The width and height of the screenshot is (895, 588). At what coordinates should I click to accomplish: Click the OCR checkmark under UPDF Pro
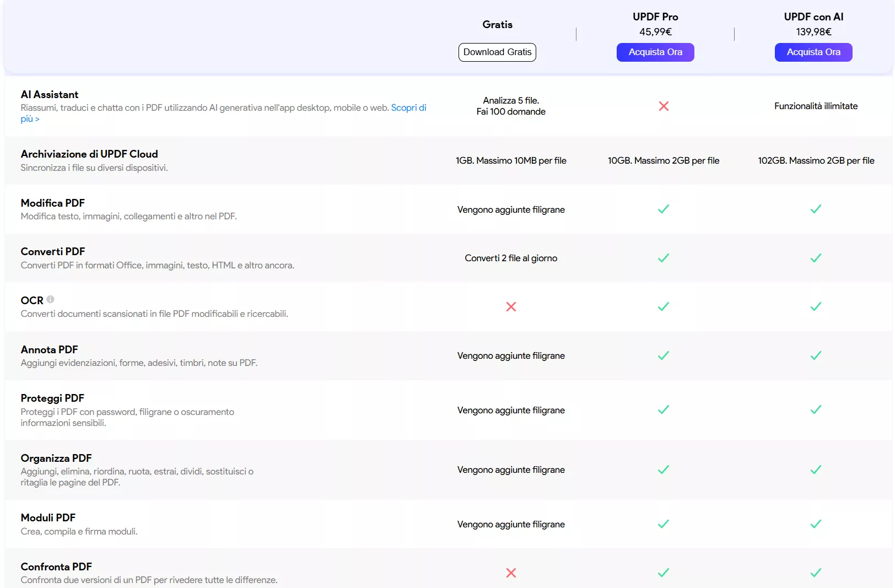coord(664,306)
